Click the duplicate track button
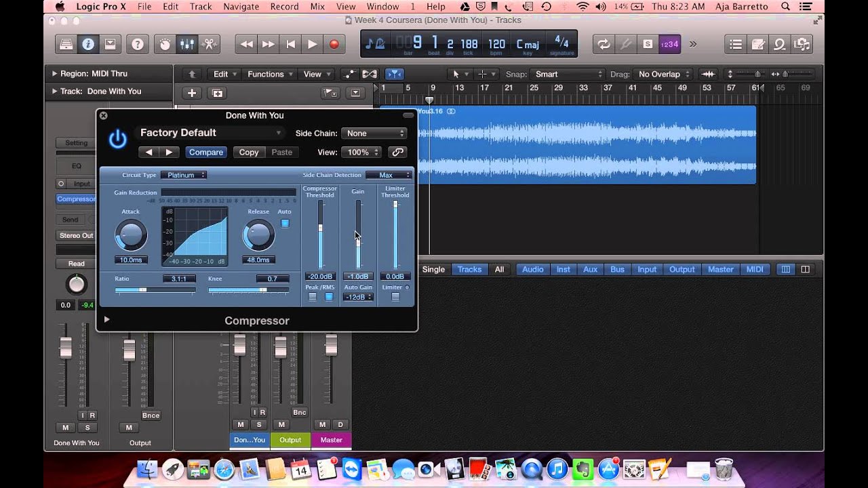This screenshot has width=868, height=488. [x=217, y=94]
